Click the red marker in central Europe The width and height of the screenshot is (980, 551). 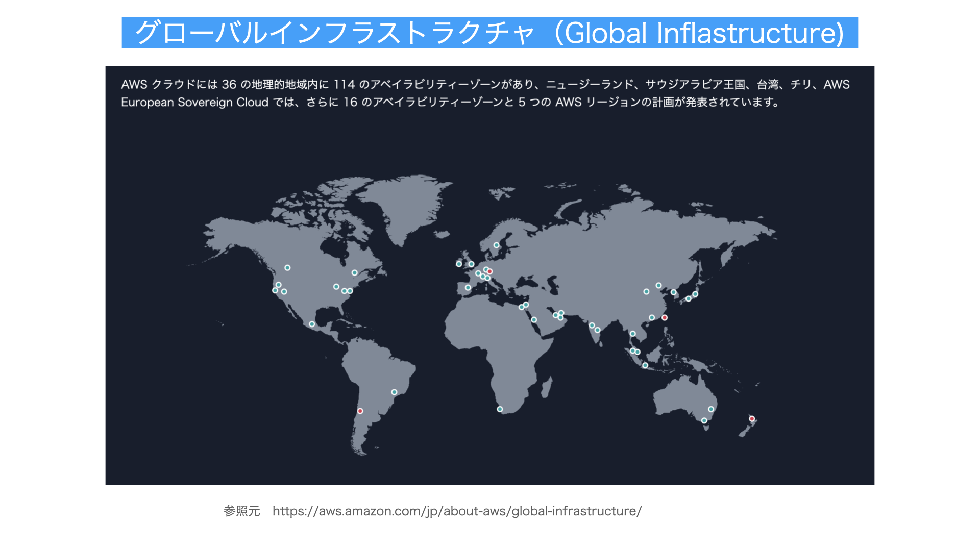point(490,271)
